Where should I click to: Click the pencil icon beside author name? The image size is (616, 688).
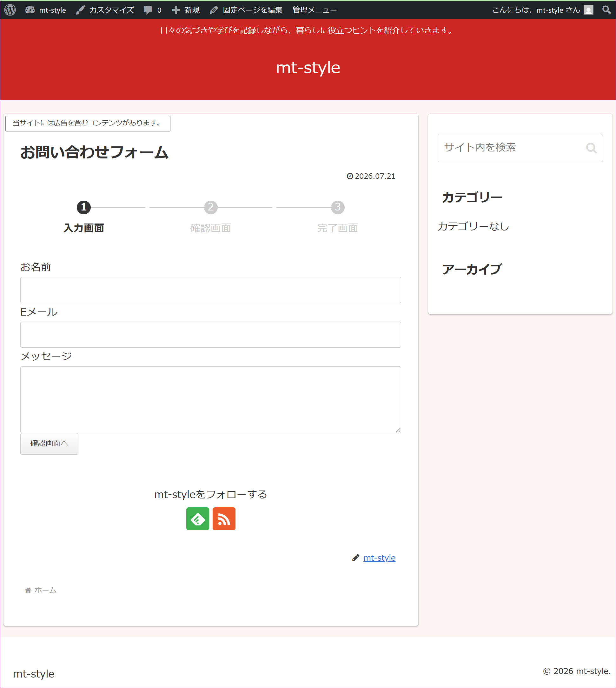pos(355,558)
